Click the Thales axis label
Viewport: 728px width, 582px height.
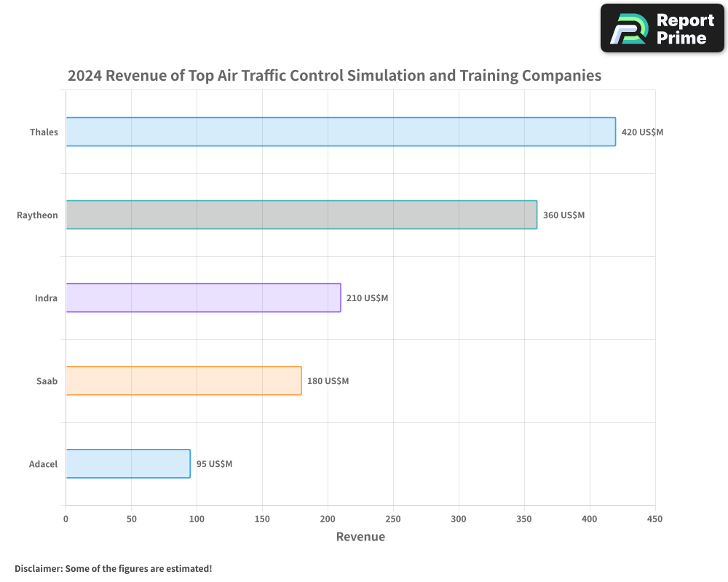pos(45,132)
